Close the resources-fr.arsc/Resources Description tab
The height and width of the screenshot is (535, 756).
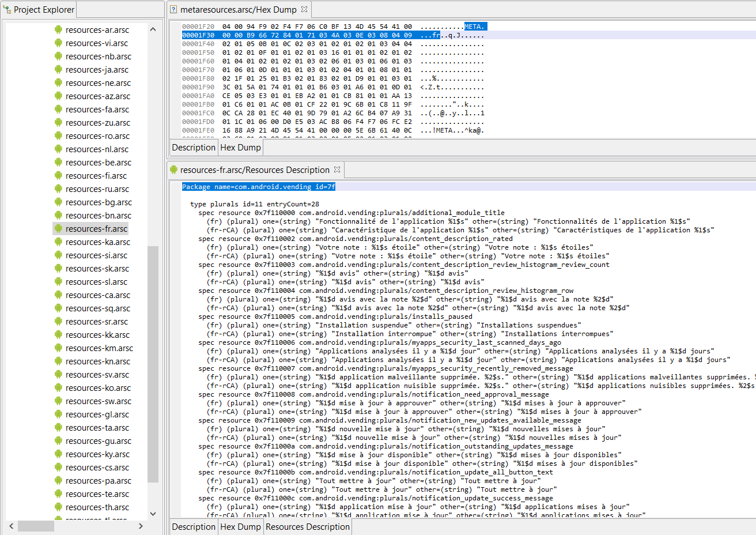click(337, 169)
